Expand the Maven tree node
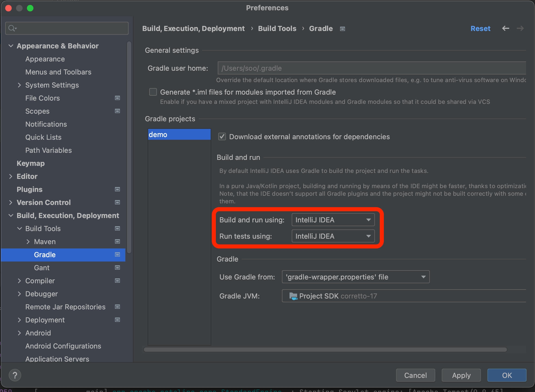Image resolution: width=535 pixels, height=392 pixels. coord(28,242)
